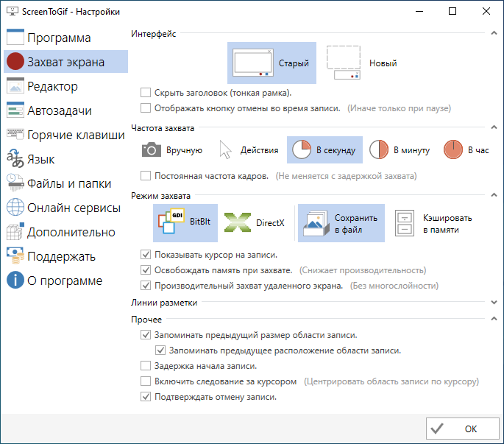
Task: Open the Программа settings tab
Action: coord(66,37)
